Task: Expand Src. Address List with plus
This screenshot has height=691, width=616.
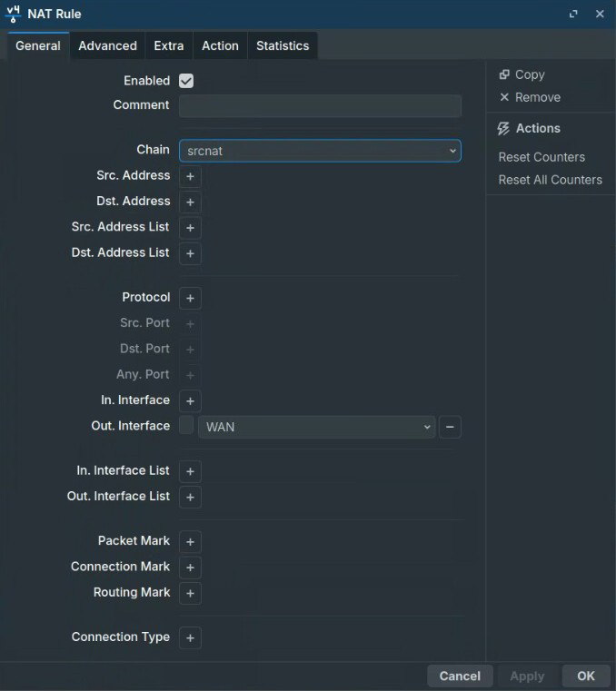Action: coord(190,227)
